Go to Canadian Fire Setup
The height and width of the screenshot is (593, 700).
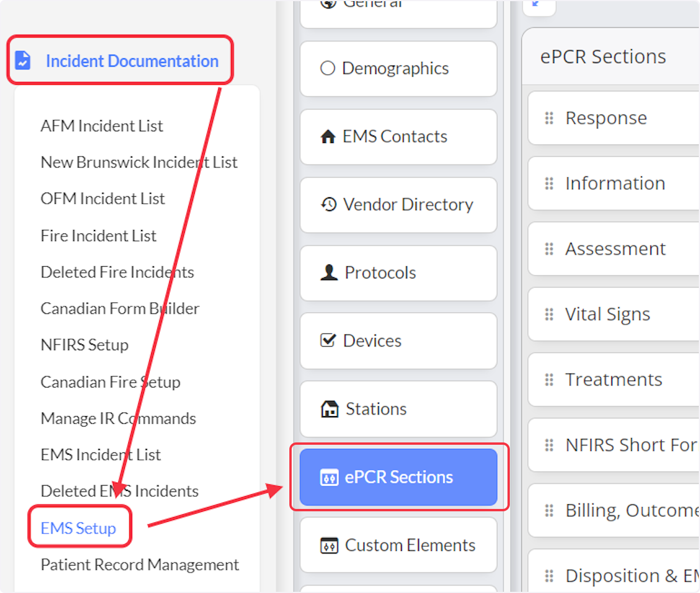point(110,382)
